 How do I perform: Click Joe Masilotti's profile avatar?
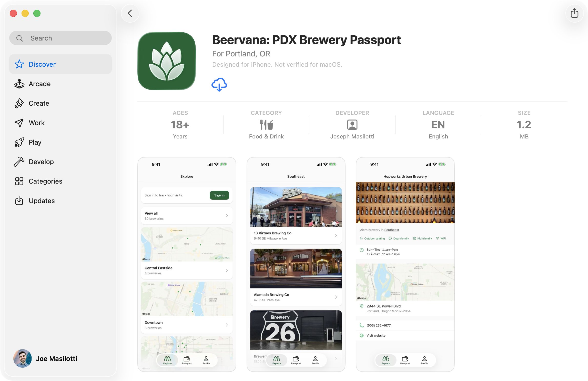coord(23,358)
